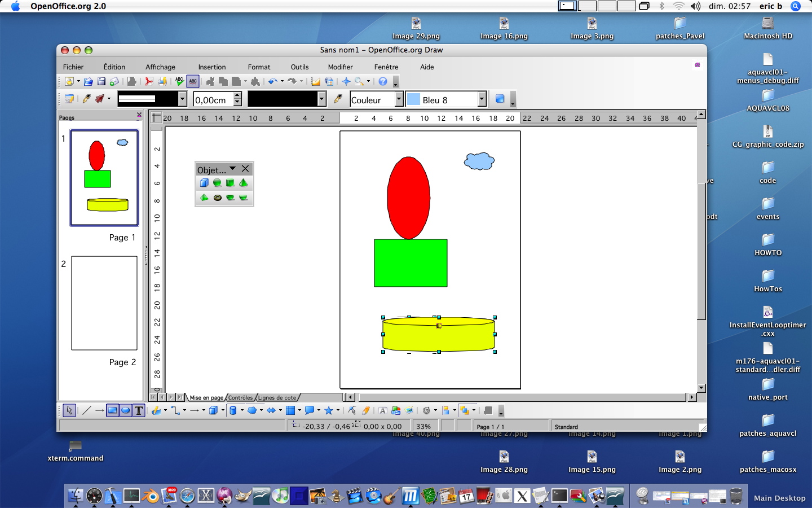Click the 33% zoom status field
The width and height of the screenshot is (812, 508).
[x=426, y=426]
